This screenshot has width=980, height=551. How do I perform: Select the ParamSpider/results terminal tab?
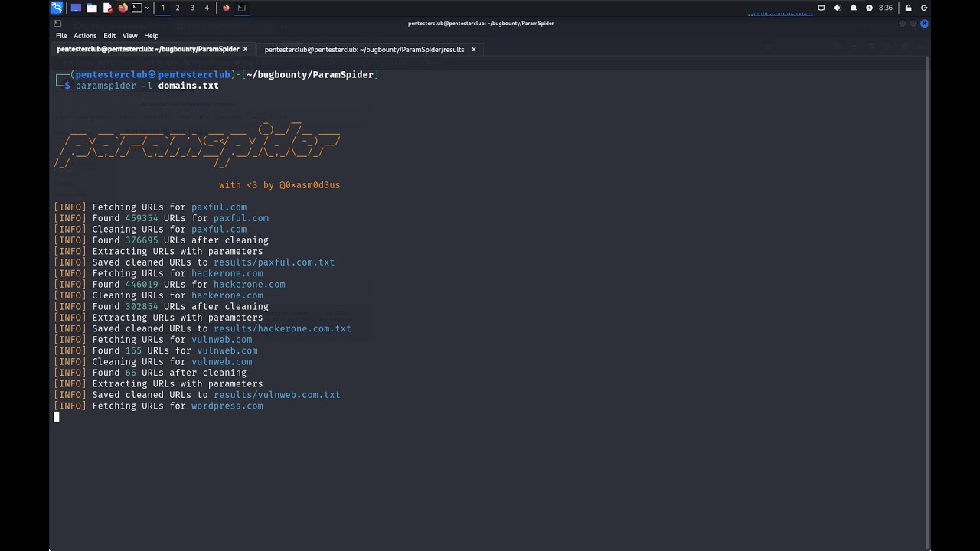point(364,49)
